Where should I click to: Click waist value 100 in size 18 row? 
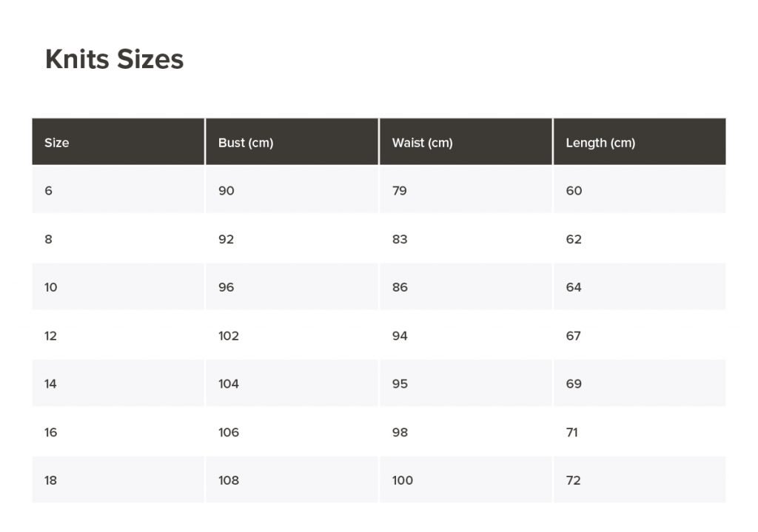pos(403,480)
